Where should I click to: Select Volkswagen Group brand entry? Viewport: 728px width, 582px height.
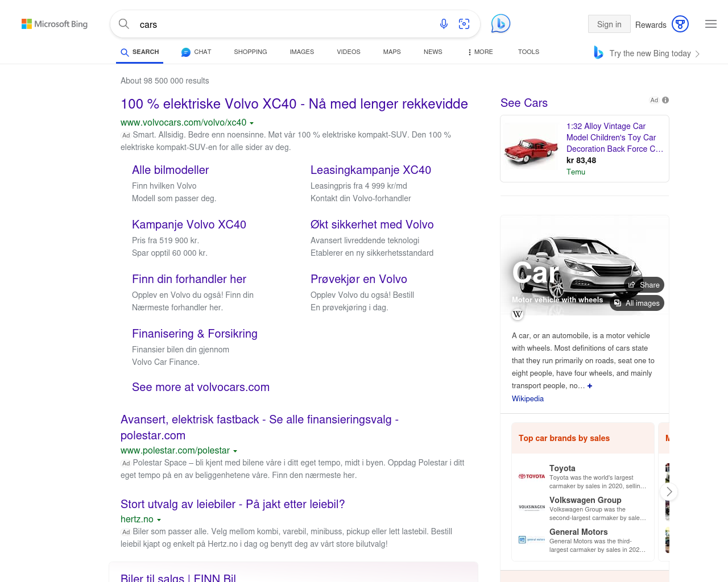pos(583,508)
